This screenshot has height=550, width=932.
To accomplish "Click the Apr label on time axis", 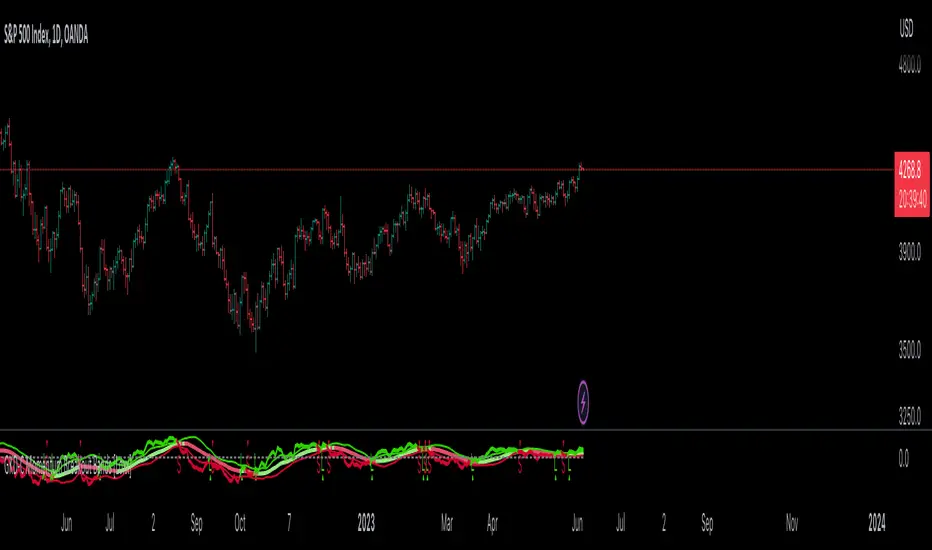I will tap(492, 523).
